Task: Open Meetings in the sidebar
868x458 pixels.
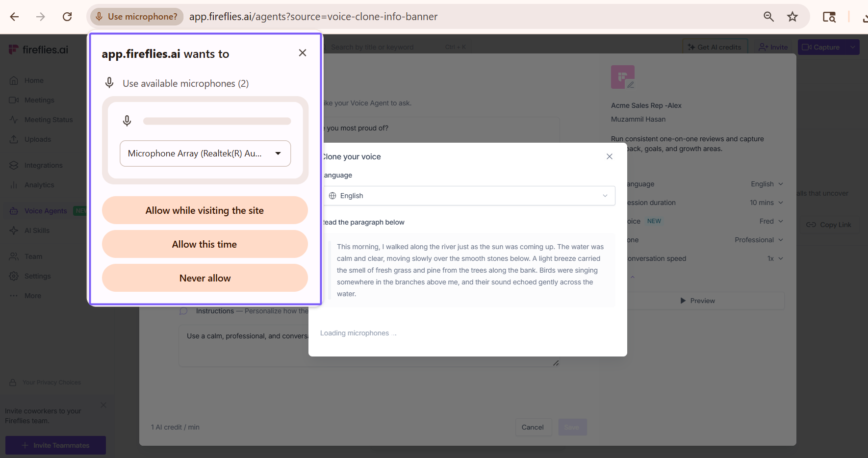Action: click(x=39, y=100)
